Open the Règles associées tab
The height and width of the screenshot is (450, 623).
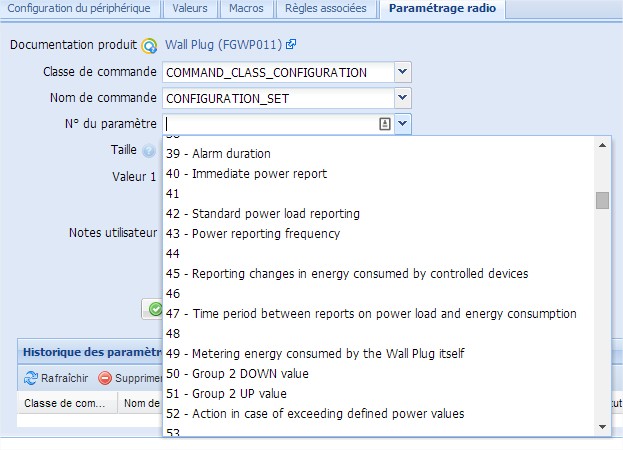coord(325,8)
